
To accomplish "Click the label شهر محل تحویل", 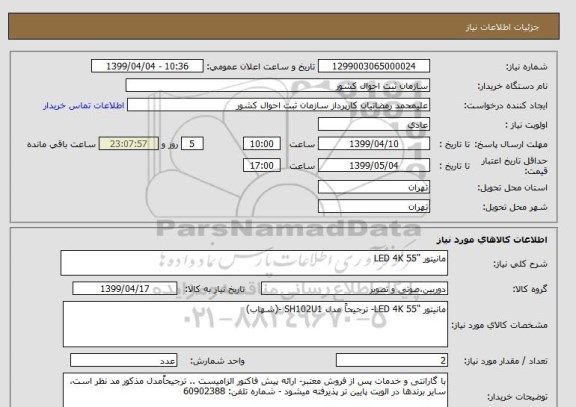I will click(515, 207).
